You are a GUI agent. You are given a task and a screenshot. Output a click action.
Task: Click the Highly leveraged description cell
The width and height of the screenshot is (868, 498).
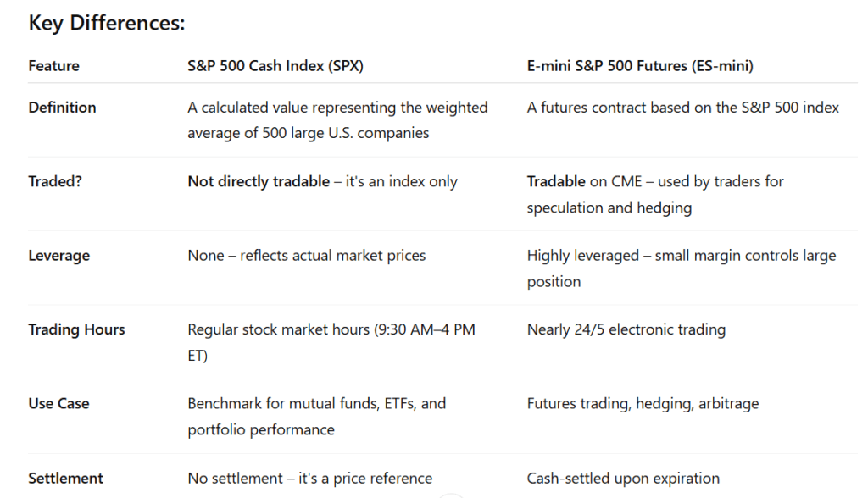[x=682, y=268]
